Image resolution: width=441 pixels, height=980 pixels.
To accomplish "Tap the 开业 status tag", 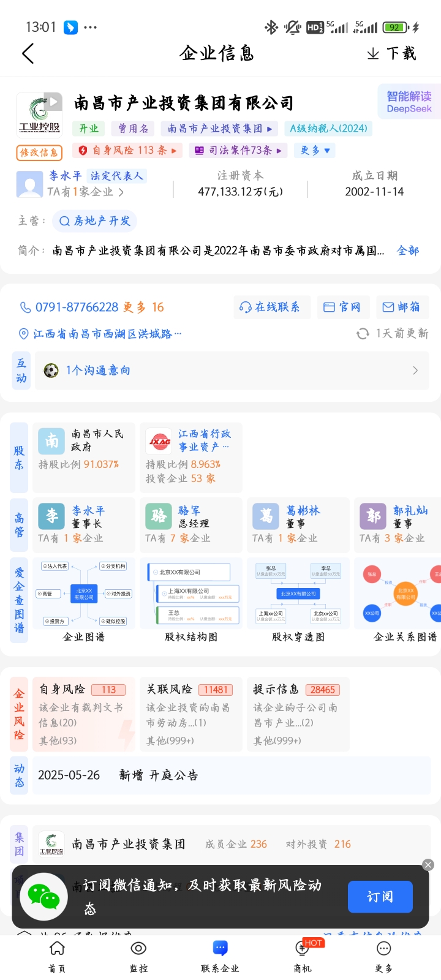I will click(89, 129).
